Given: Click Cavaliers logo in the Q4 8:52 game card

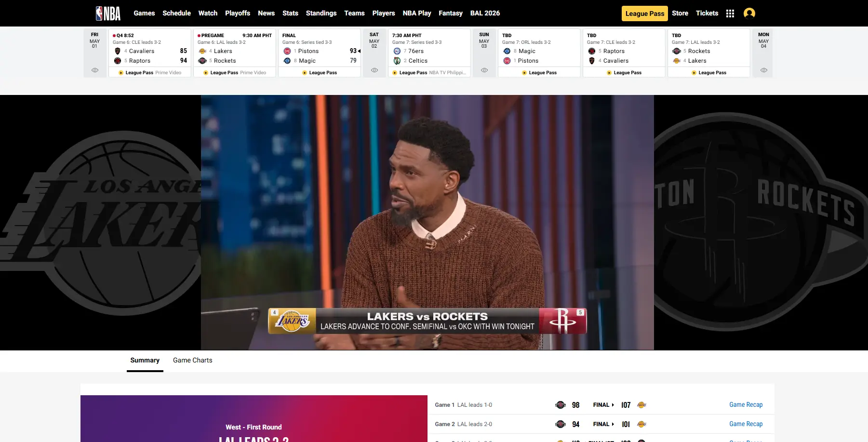Looking at the screenshot, I should pyautogui.click(x=118, y=51).
